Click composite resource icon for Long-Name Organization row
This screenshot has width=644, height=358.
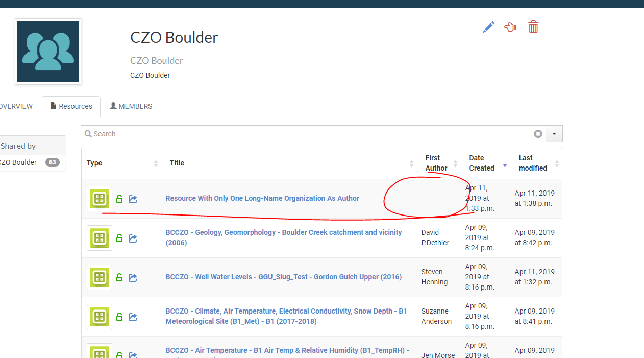coord(100,199)
